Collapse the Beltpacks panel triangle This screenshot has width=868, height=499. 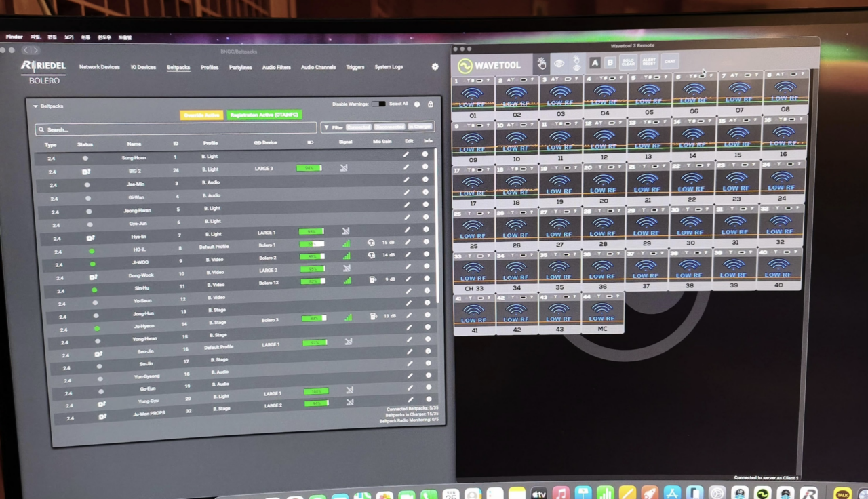(x=36, y=106)
